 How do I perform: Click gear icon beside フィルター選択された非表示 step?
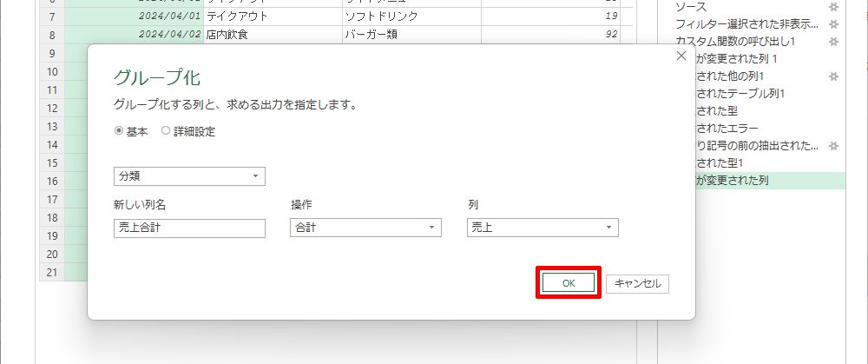(833, 24)
